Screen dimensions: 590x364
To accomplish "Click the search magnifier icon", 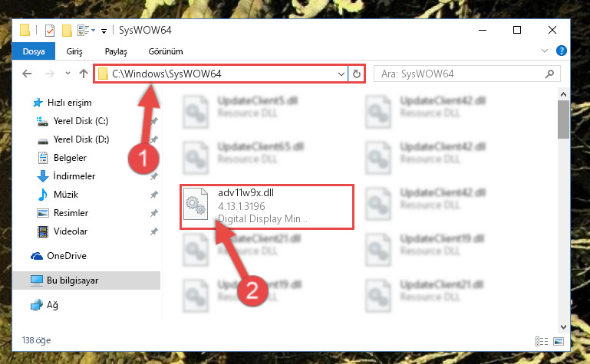I will coord(550,74).
